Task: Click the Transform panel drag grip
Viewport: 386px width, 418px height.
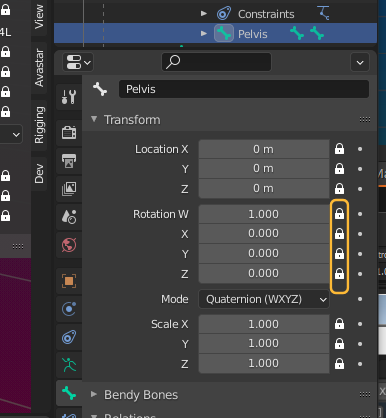Action: pyautogui.click(x=365, y=120)
